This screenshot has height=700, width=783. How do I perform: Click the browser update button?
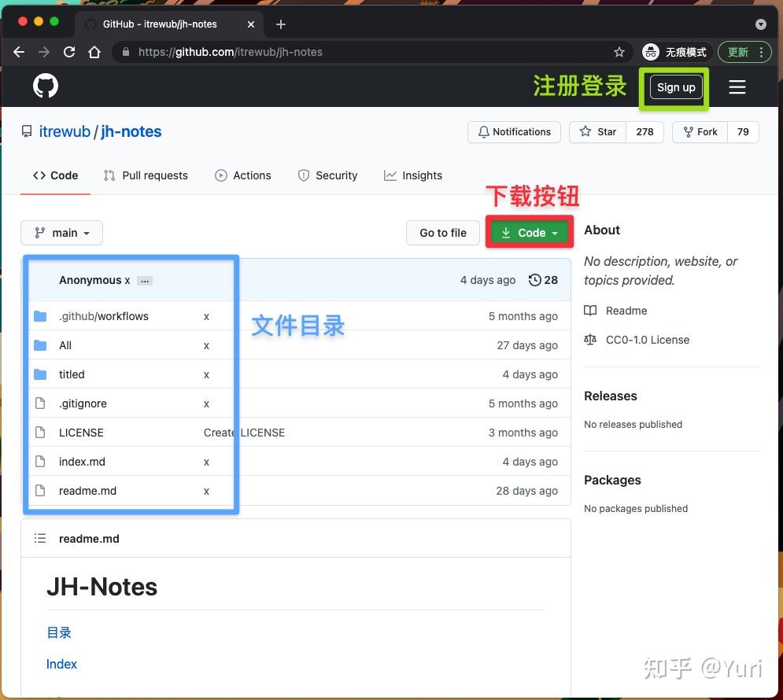click(737, 52)
